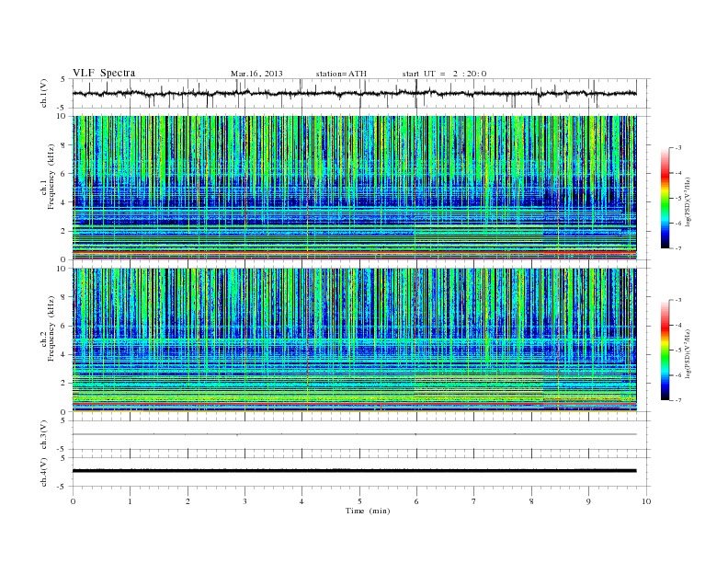The height and width of the screenshot is (563, 728).
Task: Click the "6" kHz tick of ch.2 spectrogram
Action: (x=64, y=326)
